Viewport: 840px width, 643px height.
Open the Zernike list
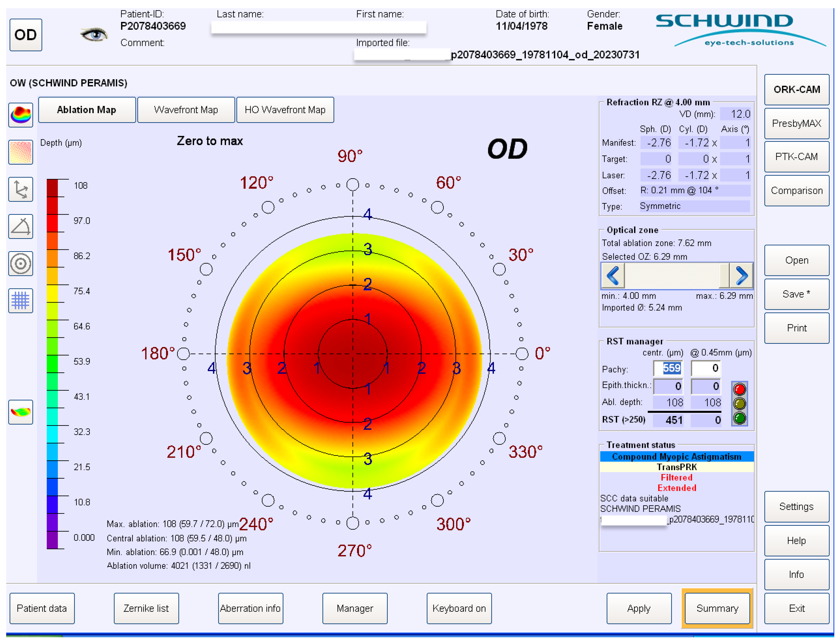point(146,608)
